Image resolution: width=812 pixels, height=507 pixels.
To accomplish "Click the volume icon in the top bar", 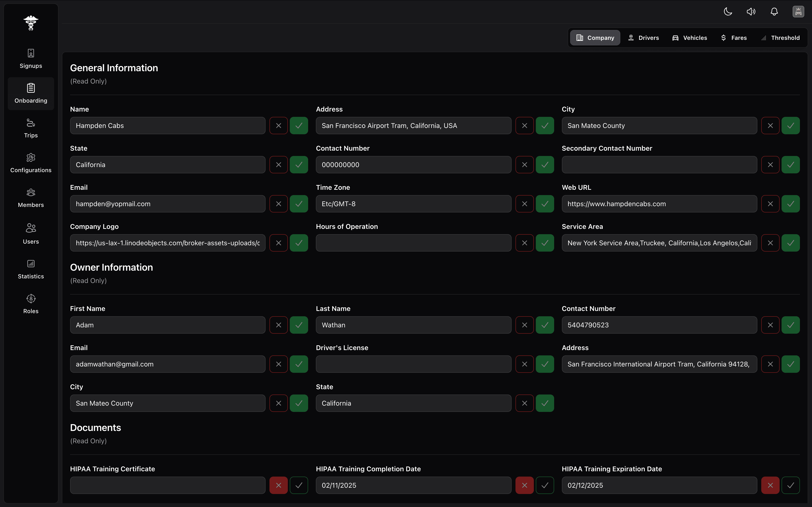I will [751, 11].
